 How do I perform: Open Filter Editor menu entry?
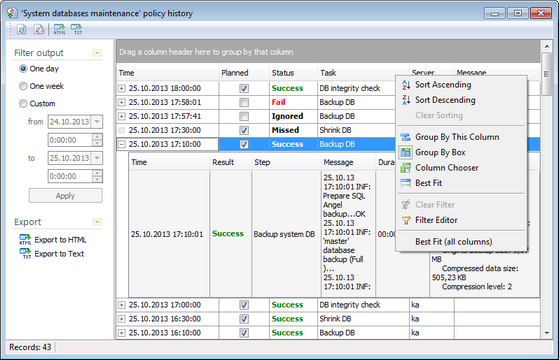(x=461, y=220)
